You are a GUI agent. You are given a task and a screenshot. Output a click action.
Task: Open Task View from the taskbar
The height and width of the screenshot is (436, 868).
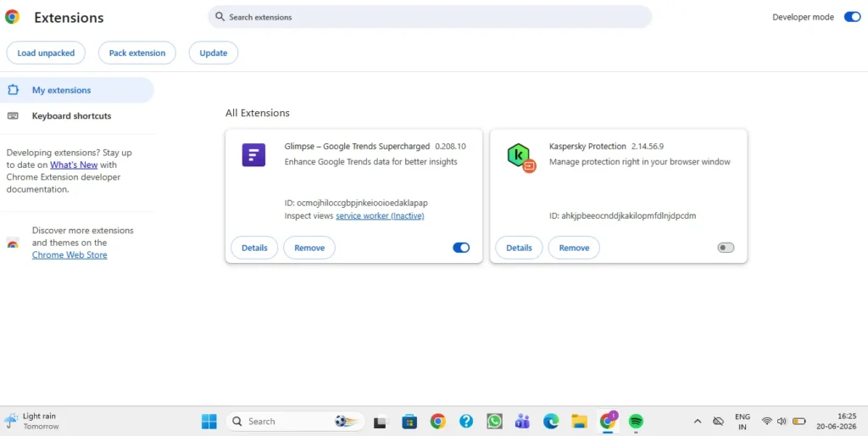(x=380, y=422)
